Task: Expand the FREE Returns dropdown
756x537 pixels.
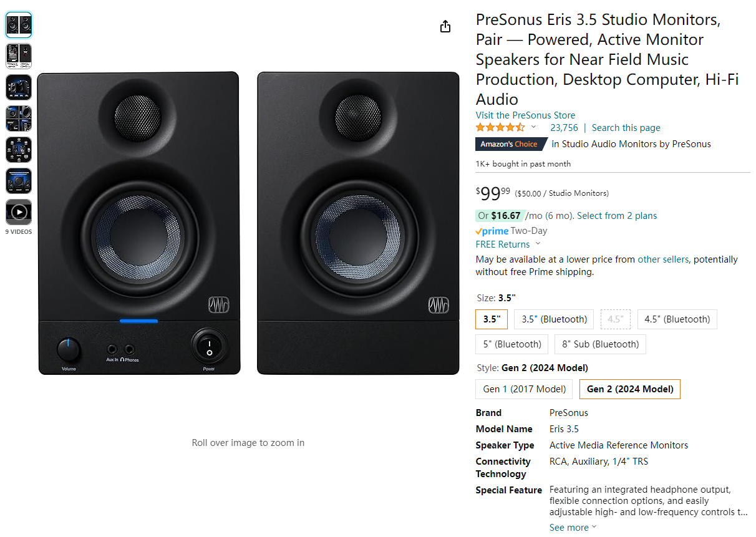Action: tap(538, 244)
